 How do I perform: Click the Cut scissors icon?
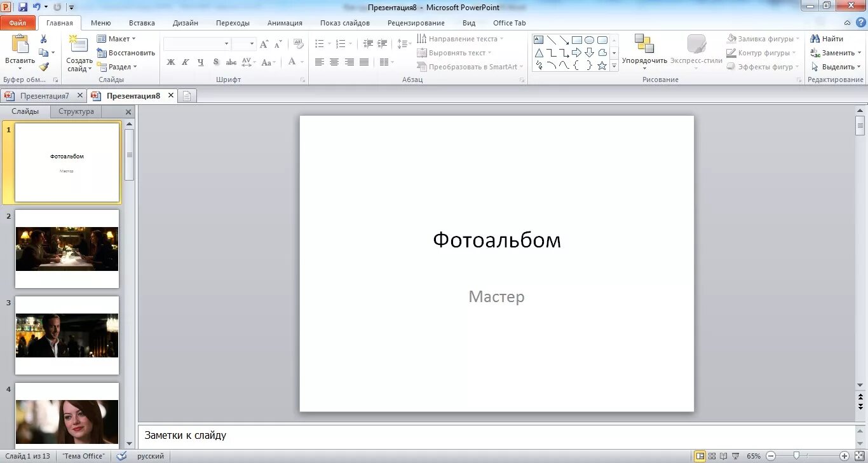44,39
